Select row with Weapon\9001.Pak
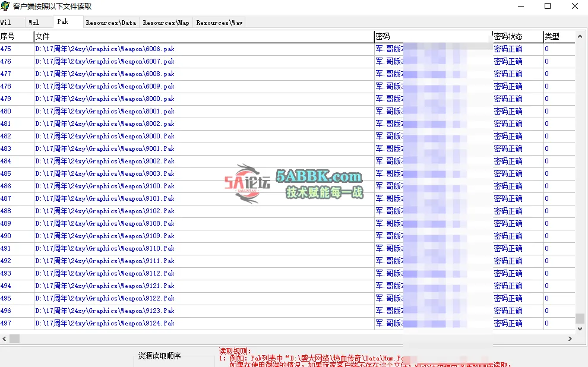The image size is (588, 367). (287, 148)
